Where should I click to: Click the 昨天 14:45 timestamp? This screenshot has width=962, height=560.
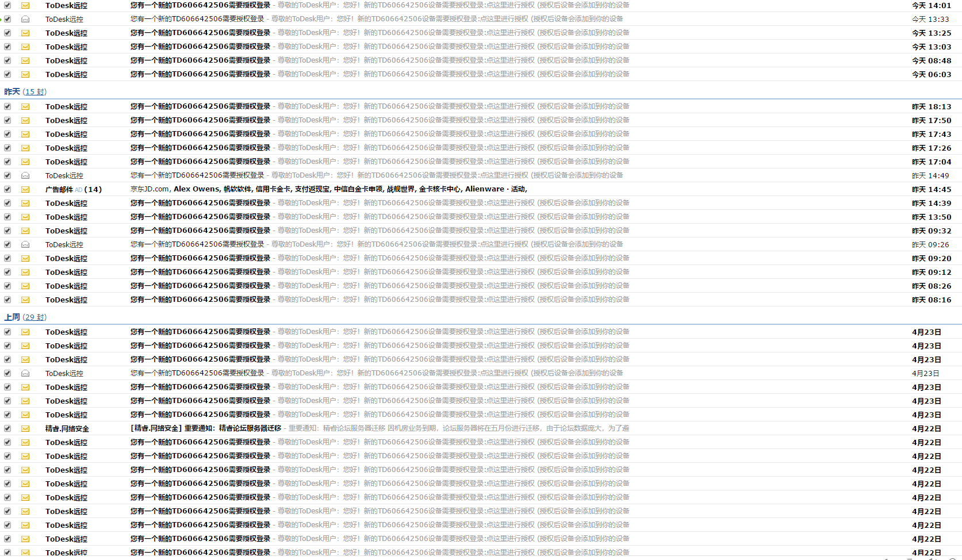coord(932,189)
